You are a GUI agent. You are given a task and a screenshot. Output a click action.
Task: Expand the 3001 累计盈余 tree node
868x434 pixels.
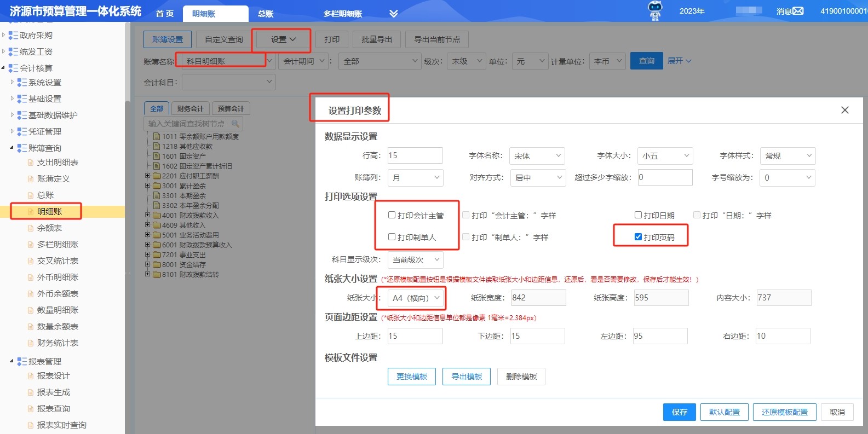tap(147, 186)
